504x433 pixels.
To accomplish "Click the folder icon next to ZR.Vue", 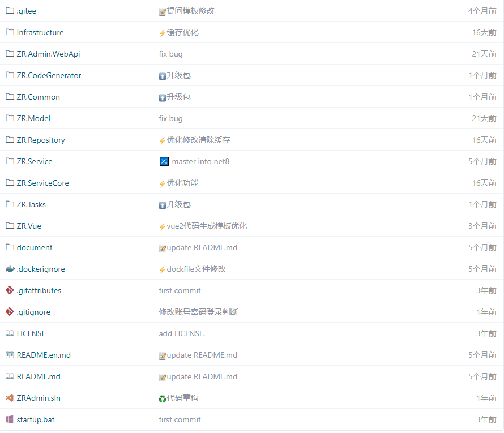I will 10,226.
